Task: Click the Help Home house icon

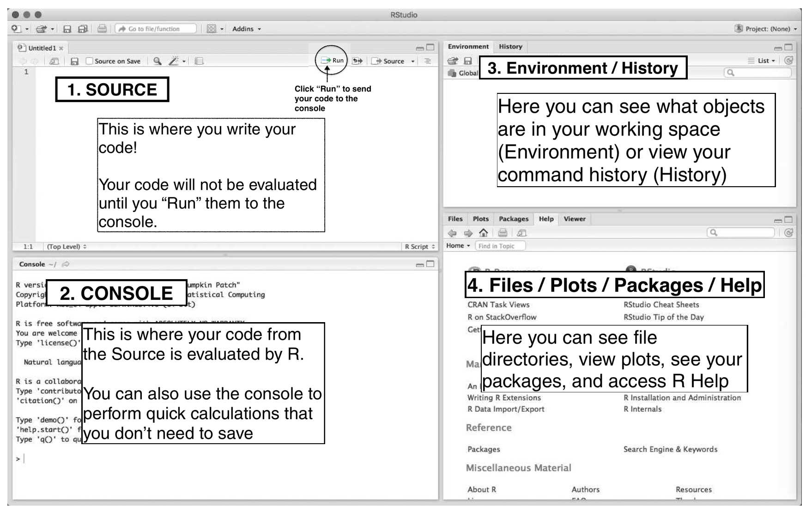Action: click(x=484, y=233)
